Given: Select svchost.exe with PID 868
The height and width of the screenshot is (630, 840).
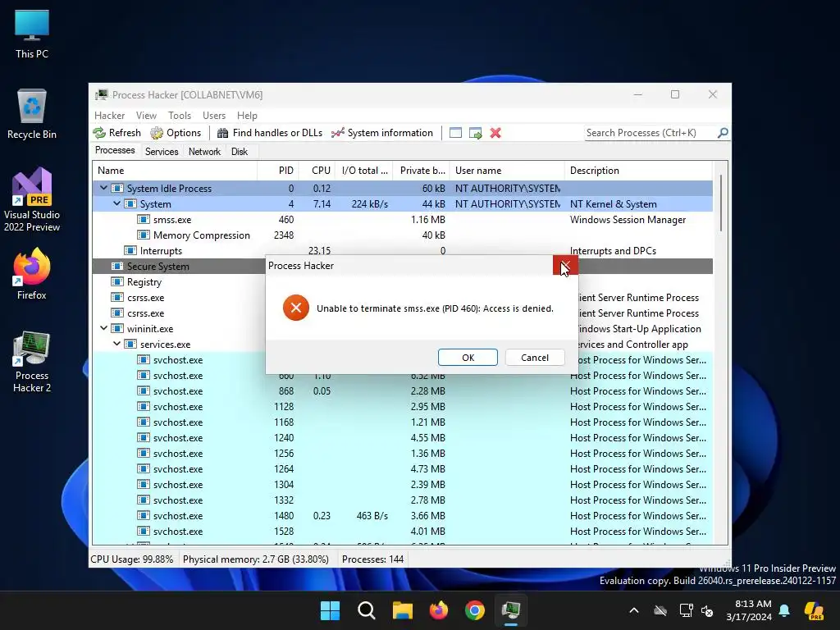Looking at the screenshot, I should (x=402, y=391).
